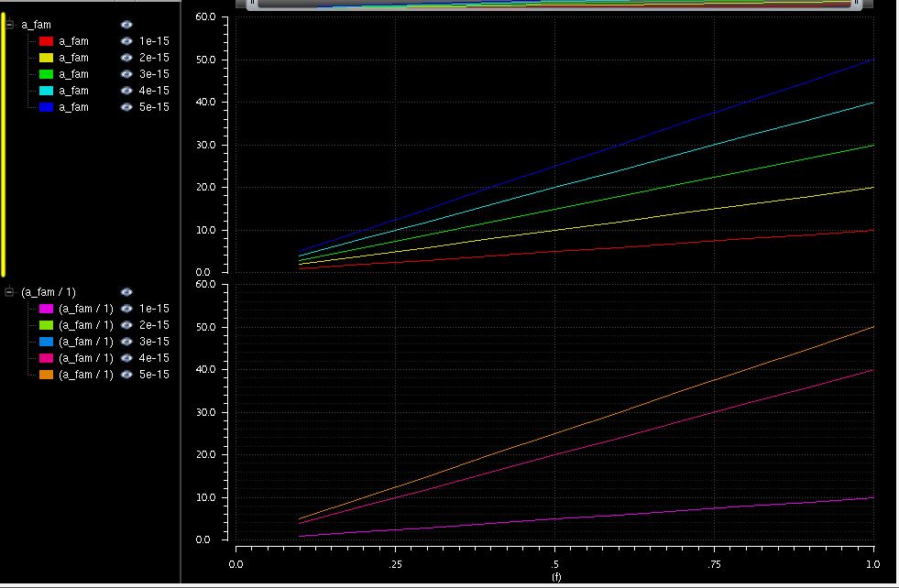
Task: Toggle visibility of the (a_fam / 1) group
Action: pyautogui.click(x=126, y=292)
